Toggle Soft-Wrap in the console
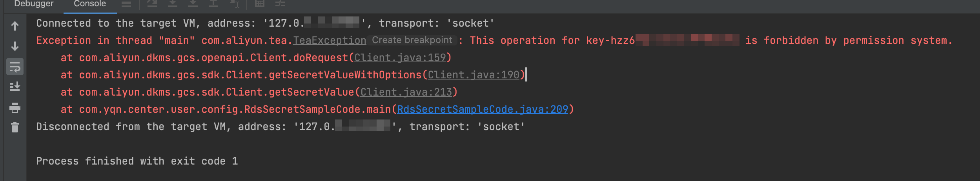The image size is (980, 181). [x=15, y=67]
